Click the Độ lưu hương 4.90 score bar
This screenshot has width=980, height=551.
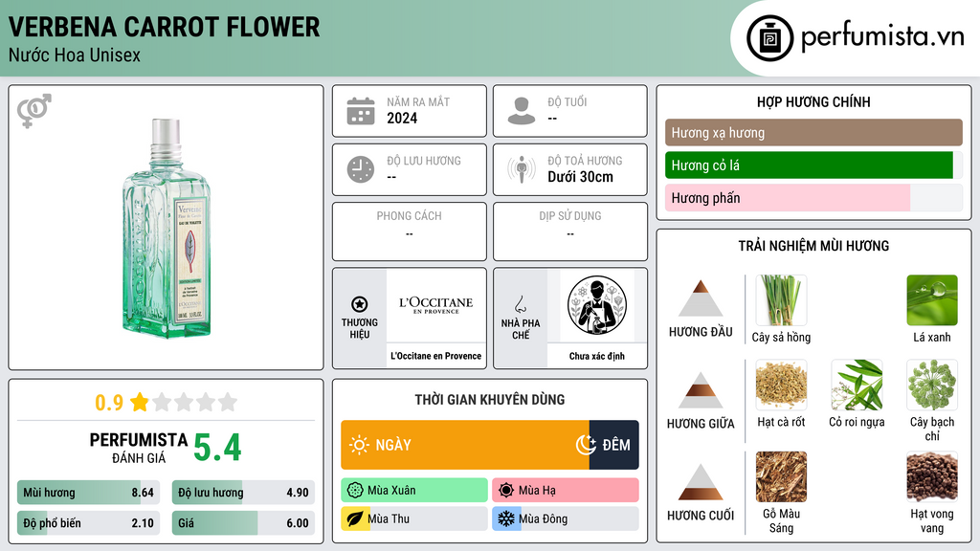point(243,493)
